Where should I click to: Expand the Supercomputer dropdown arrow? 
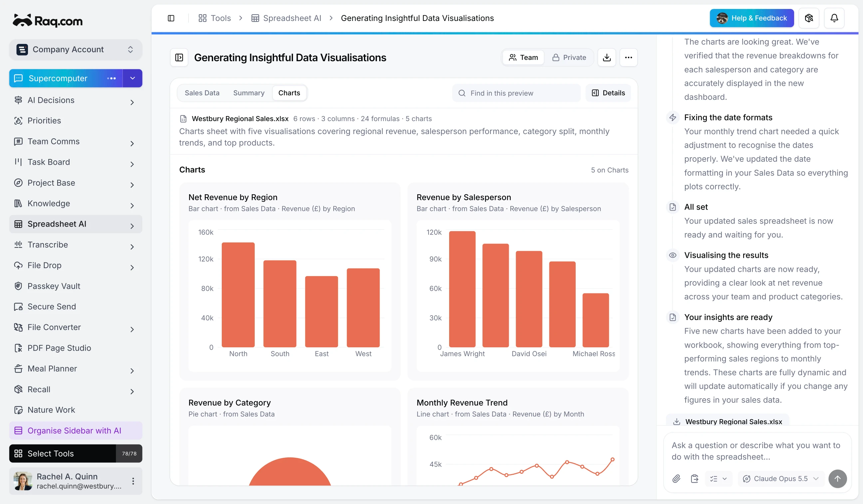pos(133,79)
